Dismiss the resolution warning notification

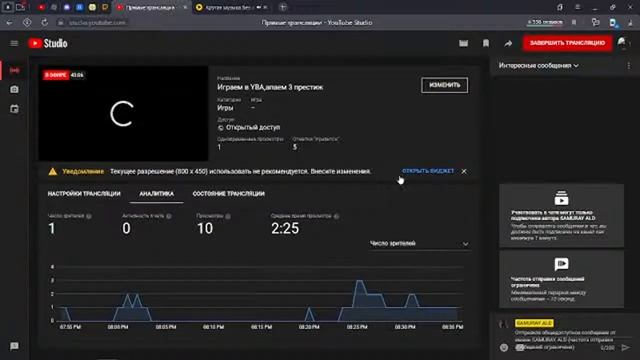(464, 171)
